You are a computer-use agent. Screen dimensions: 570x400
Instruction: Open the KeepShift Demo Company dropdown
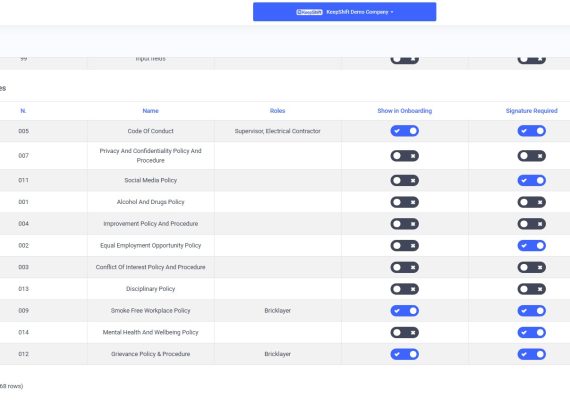click(x=344, y=12)
